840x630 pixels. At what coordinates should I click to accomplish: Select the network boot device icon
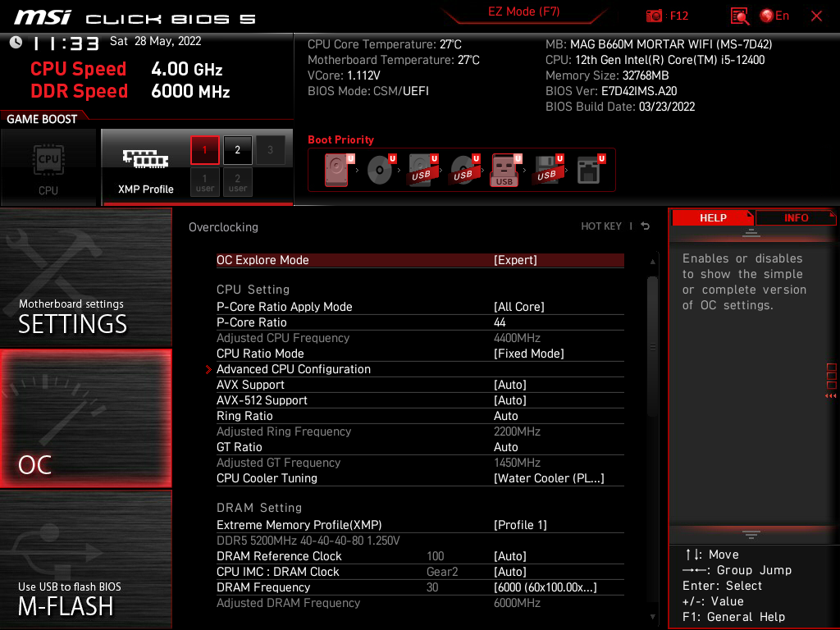[591, 169]
